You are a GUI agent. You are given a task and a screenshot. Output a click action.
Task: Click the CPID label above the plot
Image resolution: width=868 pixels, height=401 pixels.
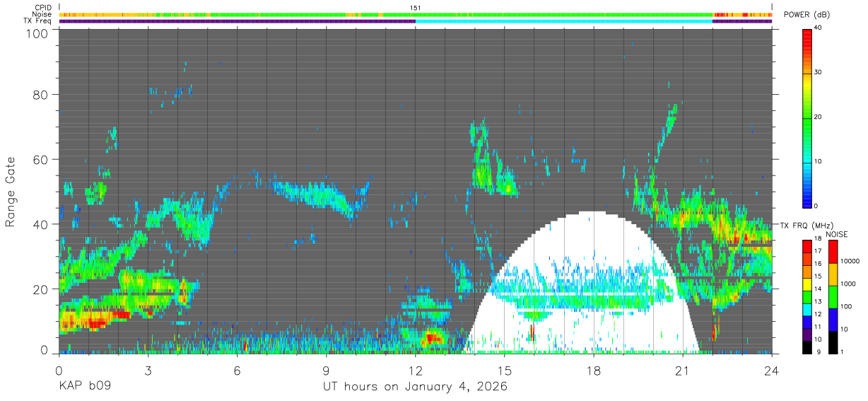[x=42, y=7]
